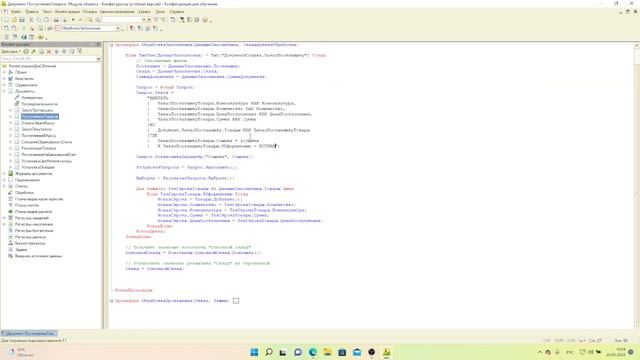The height and width of the screenshot is (360, 640).
Task: Open the Конфигурация menu
Action: click(67, 12)
